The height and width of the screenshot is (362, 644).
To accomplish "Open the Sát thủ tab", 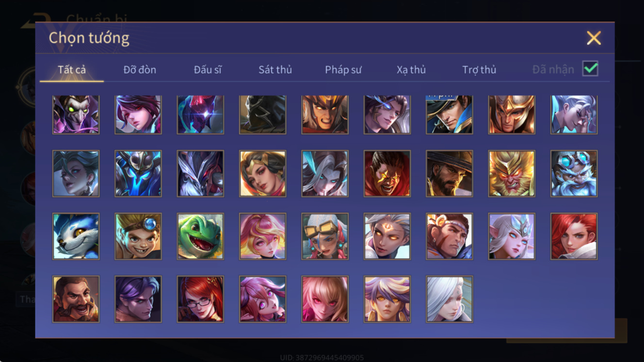I will coord(275,70).
